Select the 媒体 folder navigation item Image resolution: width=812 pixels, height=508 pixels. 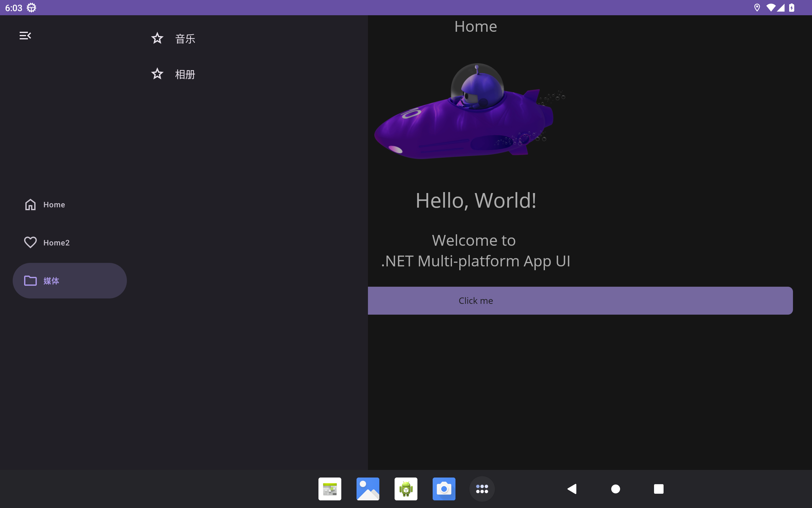70,281
